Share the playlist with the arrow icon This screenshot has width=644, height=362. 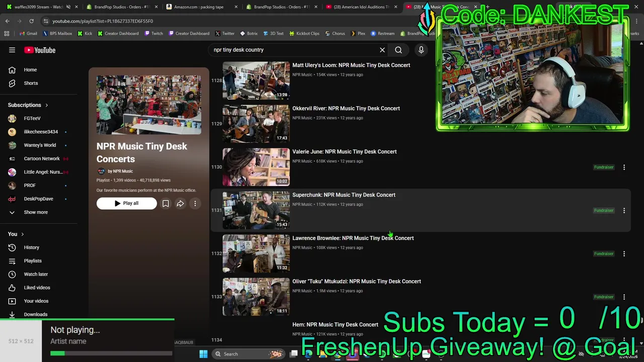[x=180, y=204]
